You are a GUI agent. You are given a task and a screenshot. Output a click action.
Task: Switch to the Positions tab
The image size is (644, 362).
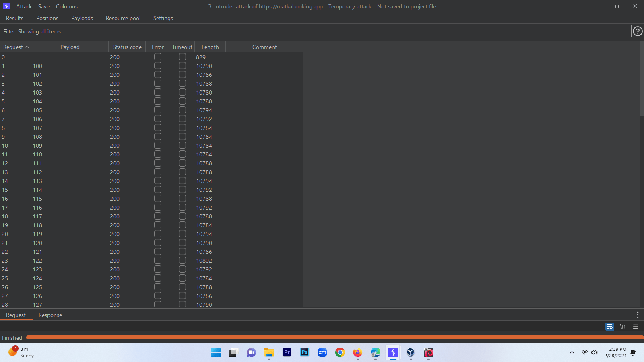(x=47, y=18)
